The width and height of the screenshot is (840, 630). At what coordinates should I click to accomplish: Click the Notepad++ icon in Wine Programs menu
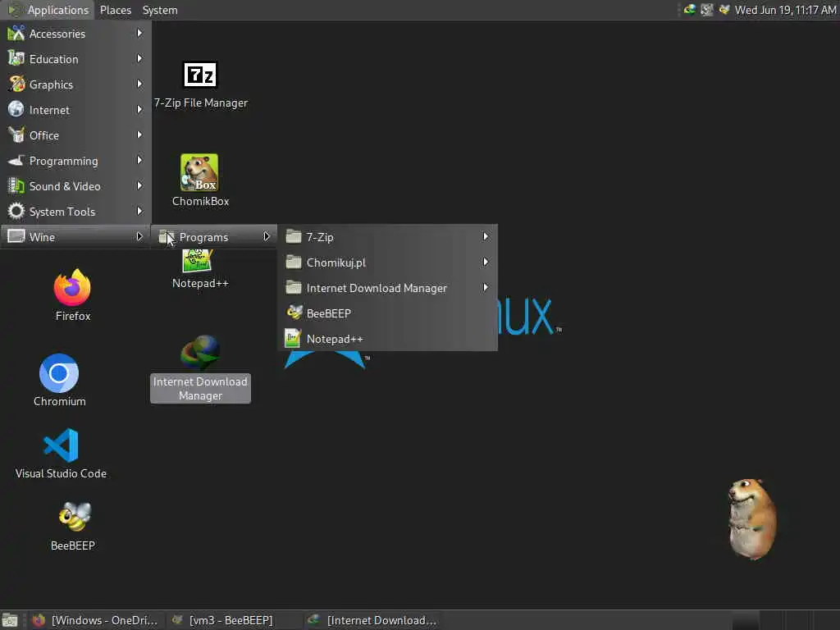[293, 338]
